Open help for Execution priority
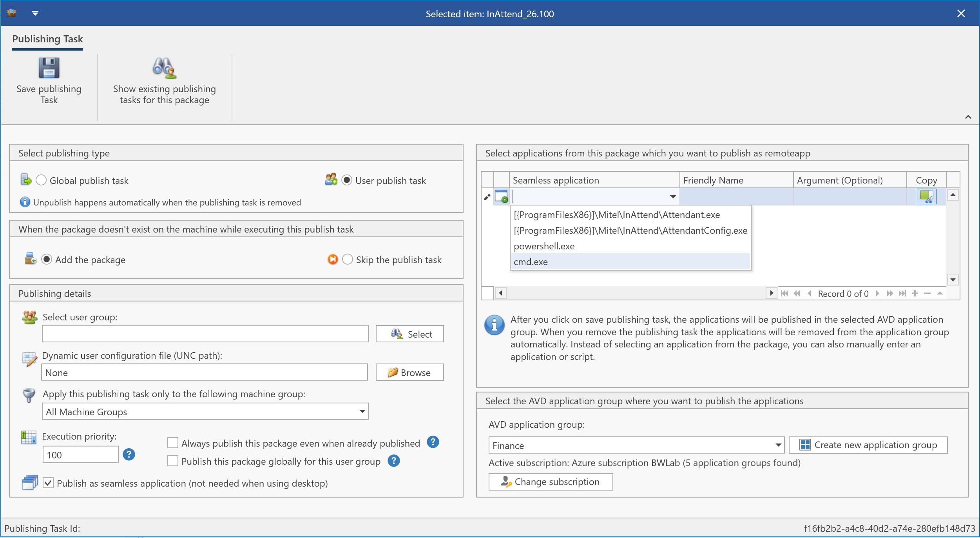Image resolution: width=980 pixels, height=538 pixels. tap(129, 454)
